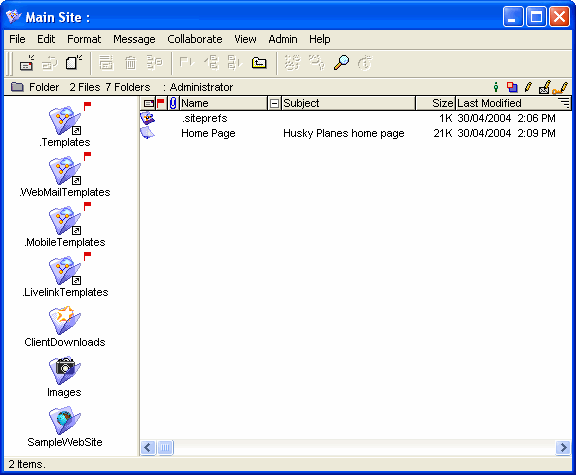576x475 pixels.
Task: Open the Admin menu
Action: click(282, 39)
